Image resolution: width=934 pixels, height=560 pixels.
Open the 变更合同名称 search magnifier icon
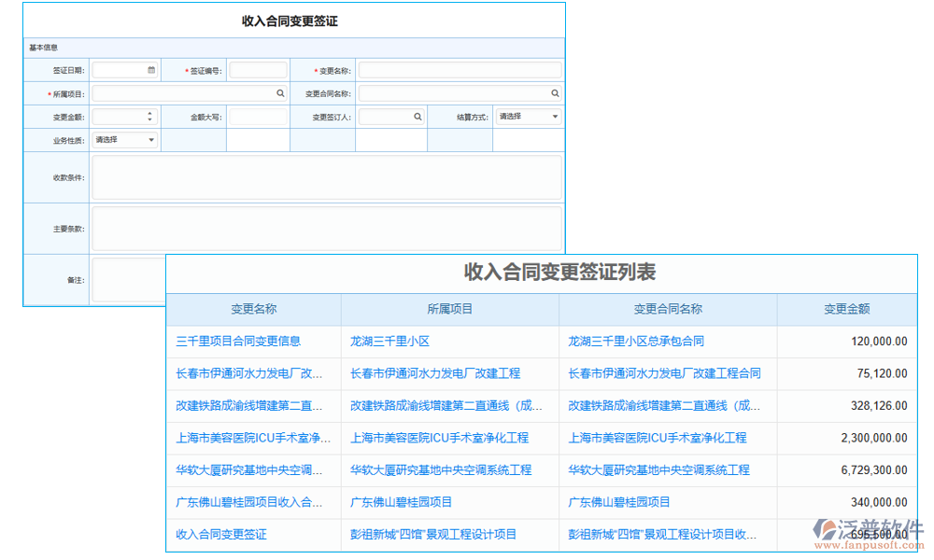pyautogui.click(x=556, y=92)
